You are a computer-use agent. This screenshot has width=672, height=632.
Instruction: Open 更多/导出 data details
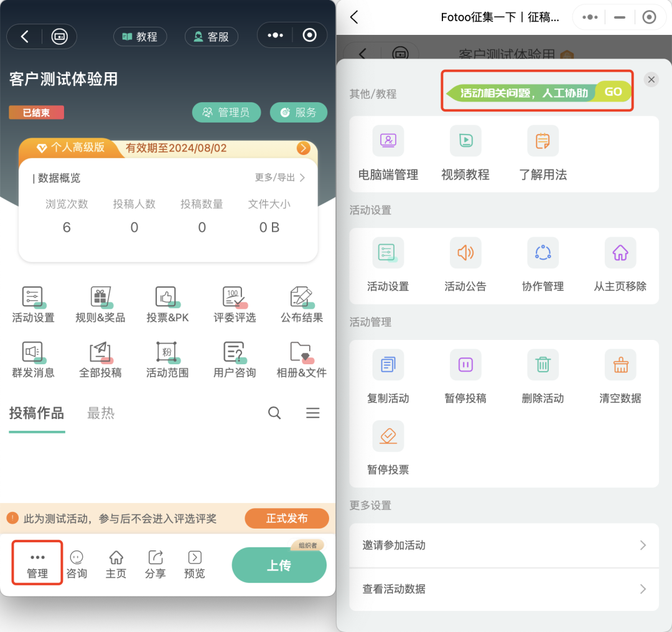pos(279,177)
